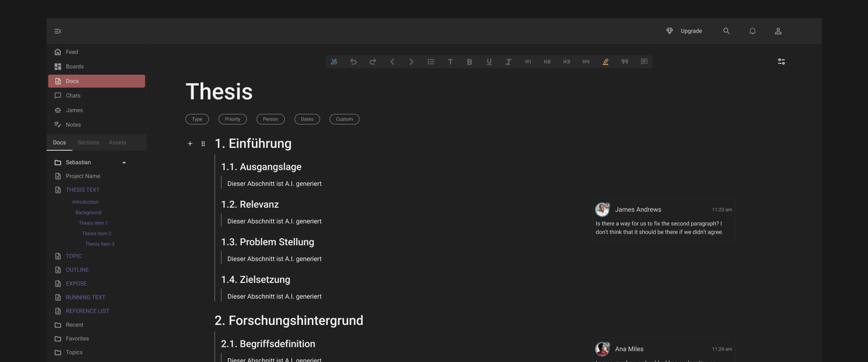Undo the last edit
This screenshot has width=868, height=362.
pyautogui.click(x=354, y=62)
